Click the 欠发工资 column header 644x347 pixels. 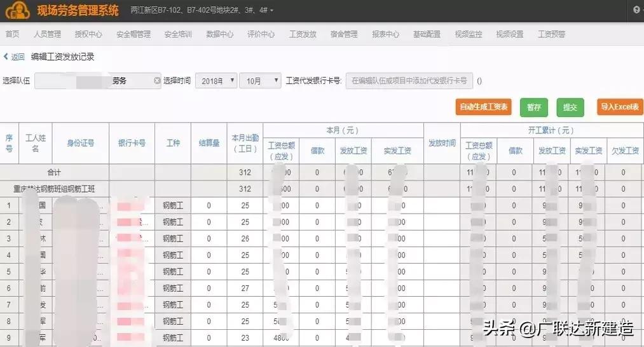[x=625, y=151]
